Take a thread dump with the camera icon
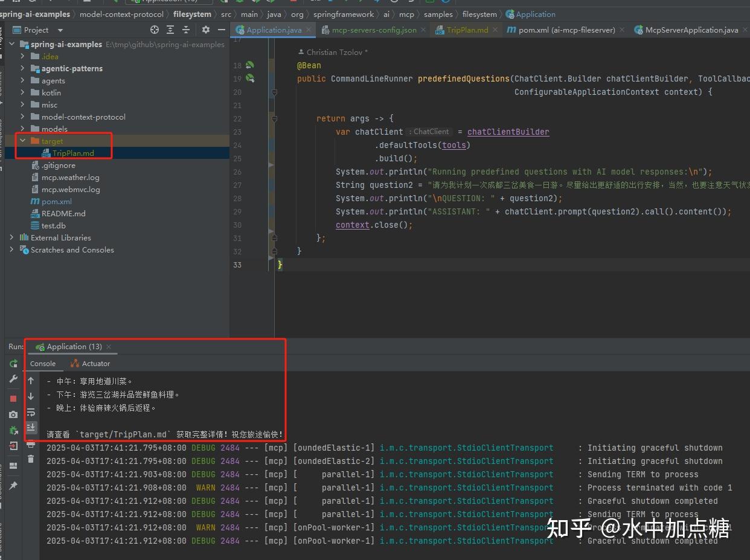Screen dimensions: 750x560 tap(13, 414)
